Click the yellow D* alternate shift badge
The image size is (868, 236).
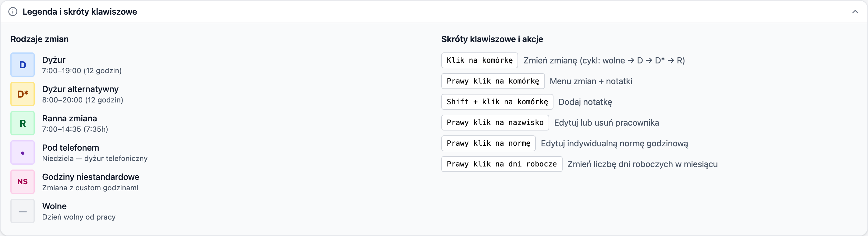pos(23,94)
